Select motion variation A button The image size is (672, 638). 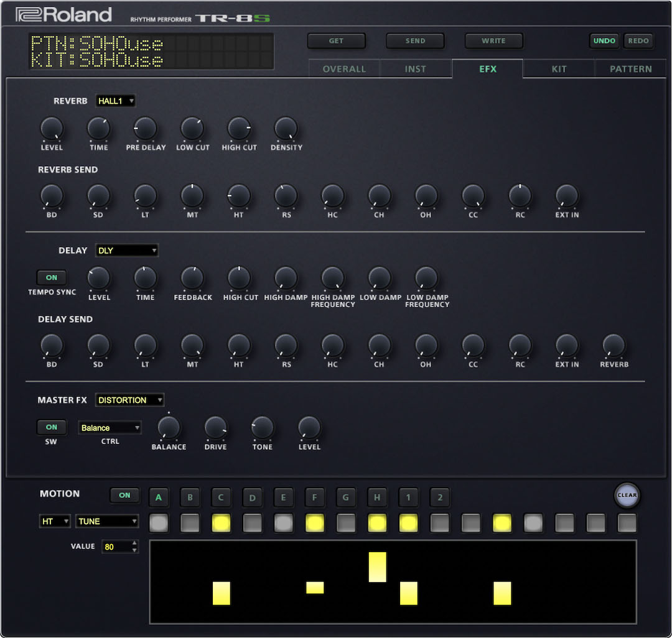(x=159, y=497)
